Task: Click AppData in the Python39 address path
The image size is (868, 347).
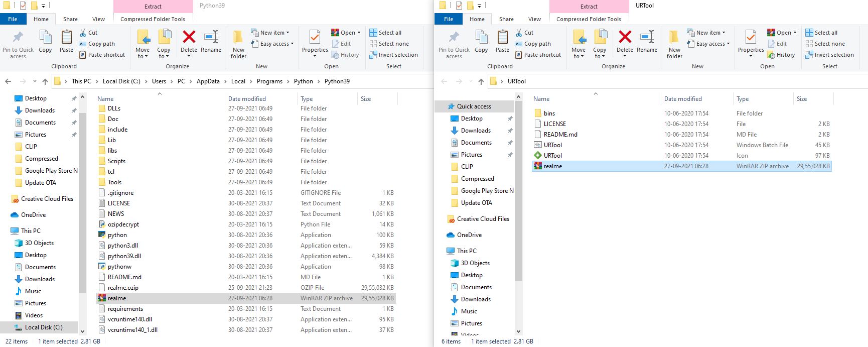Action: click(208, 81)
